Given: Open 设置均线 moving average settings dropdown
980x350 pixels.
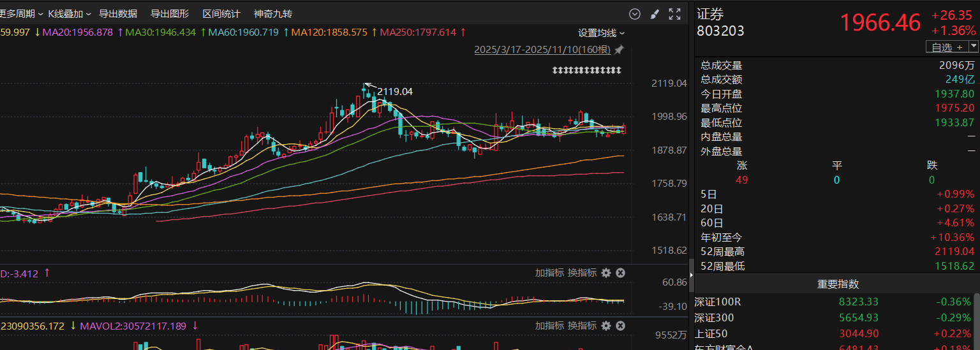Looking at the screenshot, I should [x=601, y=33].
